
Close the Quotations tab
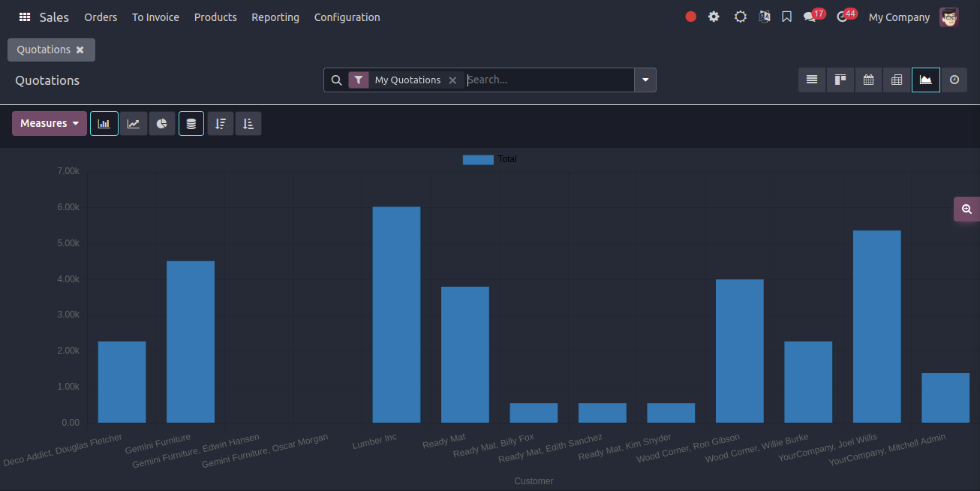(80, 50)
